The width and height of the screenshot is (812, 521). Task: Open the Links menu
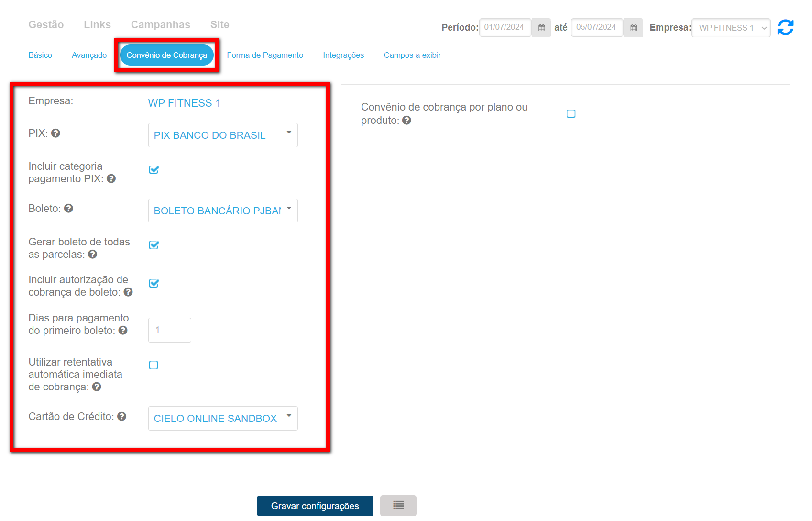(x=97, y=24)
